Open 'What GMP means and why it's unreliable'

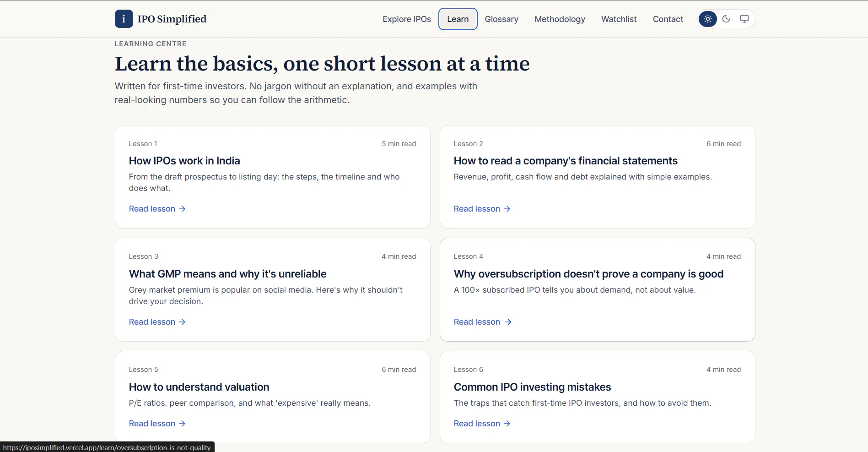(x=227, y=274)
